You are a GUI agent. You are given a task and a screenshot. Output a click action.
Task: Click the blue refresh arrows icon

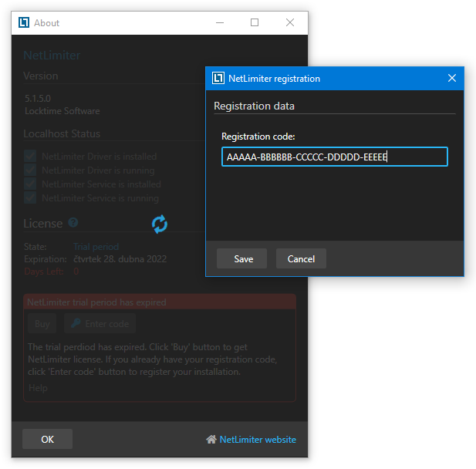coord(160,224)
